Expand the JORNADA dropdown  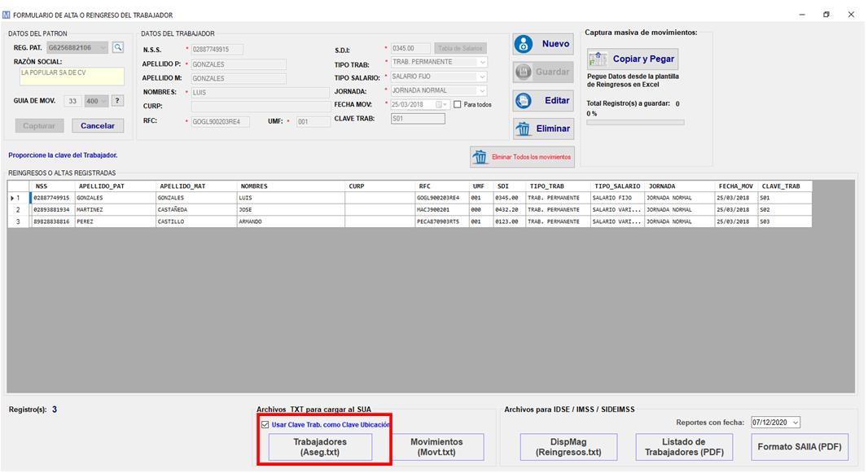point(482,90)
